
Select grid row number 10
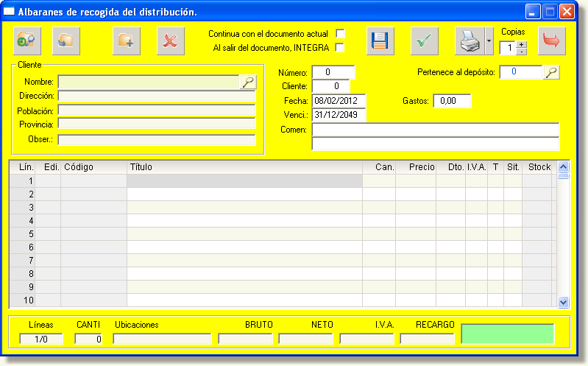(23, 300)
